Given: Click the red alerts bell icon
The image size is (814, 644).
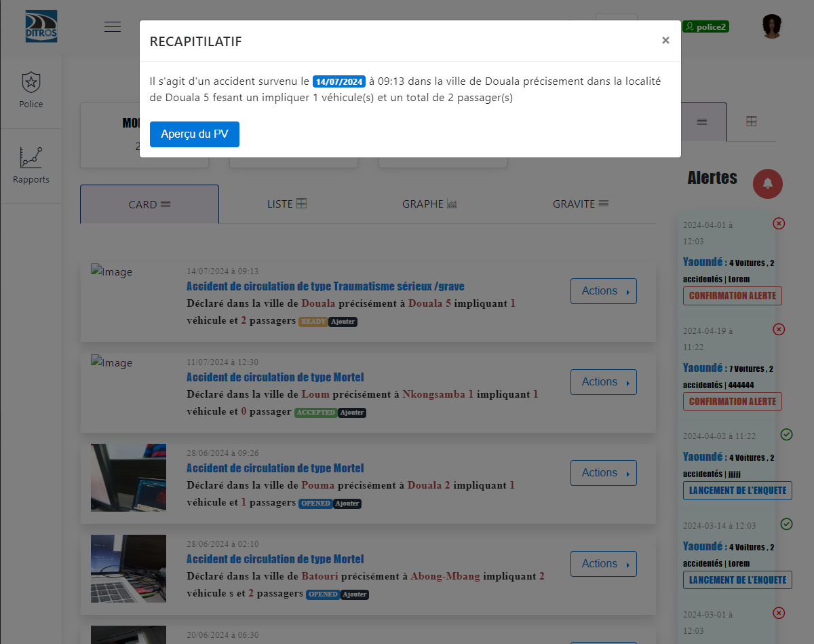Looking at the screenshot, I should tap(768, 184).
